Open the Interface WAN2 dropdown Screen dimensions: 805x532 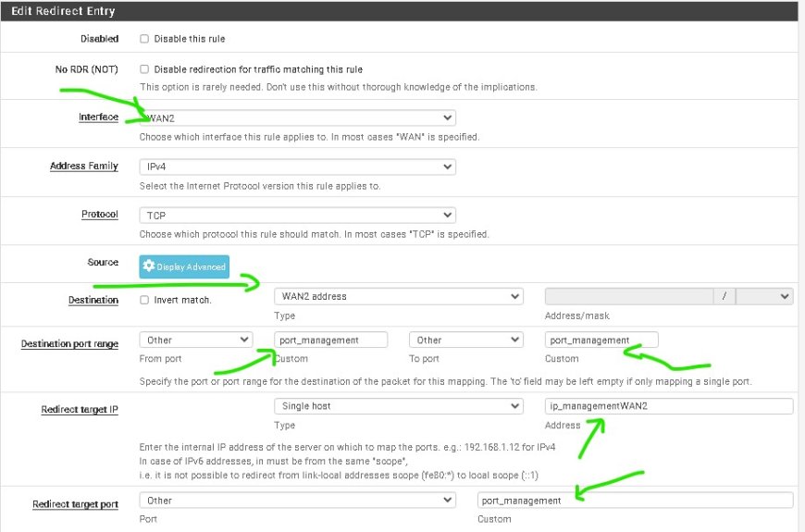[297, 118]
